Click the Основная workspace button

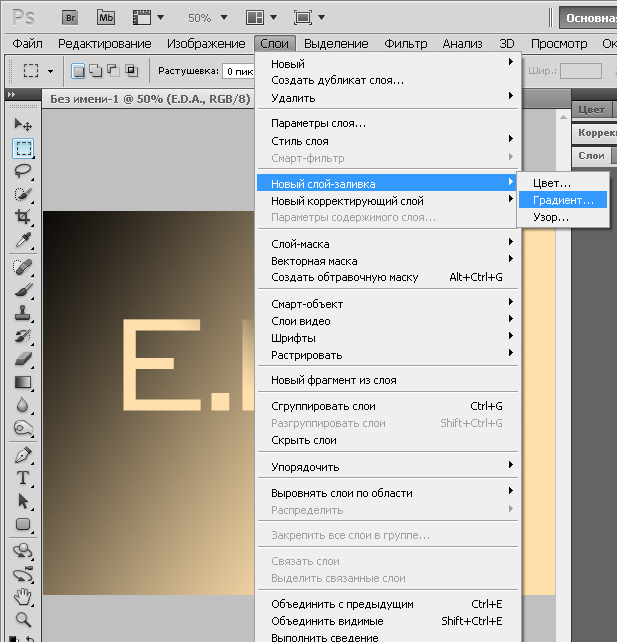tap(588, 18)
